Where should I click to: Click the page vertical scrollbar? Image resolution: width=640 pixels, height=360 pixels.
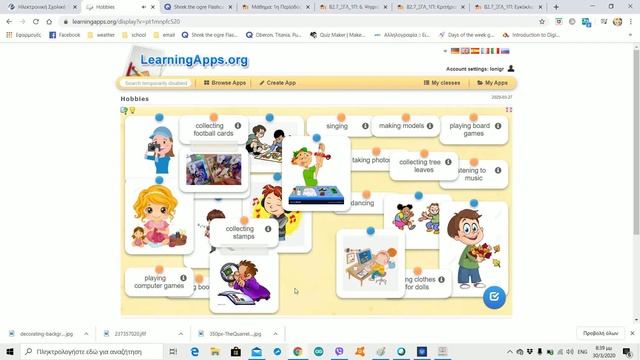coord(636,143)
